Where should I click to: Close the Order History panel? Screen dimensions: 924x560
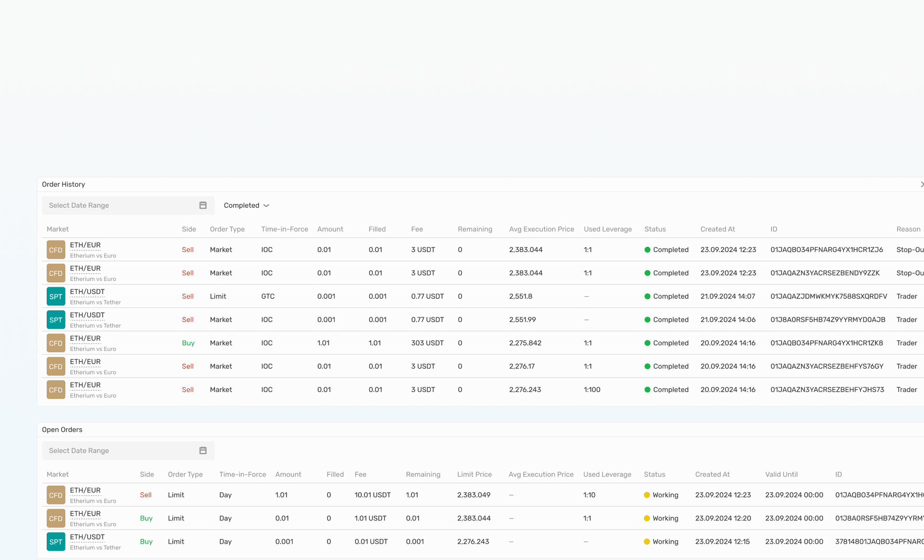coord(921,184)
